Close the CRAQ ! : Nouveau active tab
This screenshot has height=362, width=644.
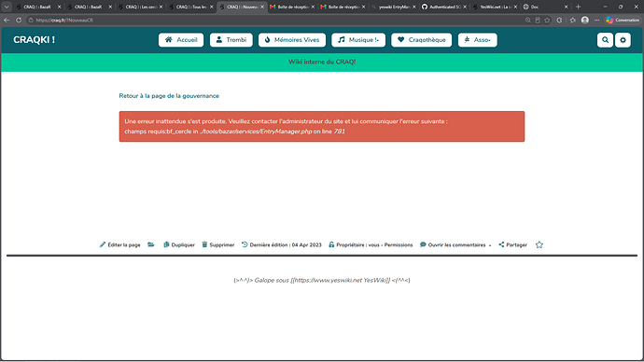coord(262,7)
